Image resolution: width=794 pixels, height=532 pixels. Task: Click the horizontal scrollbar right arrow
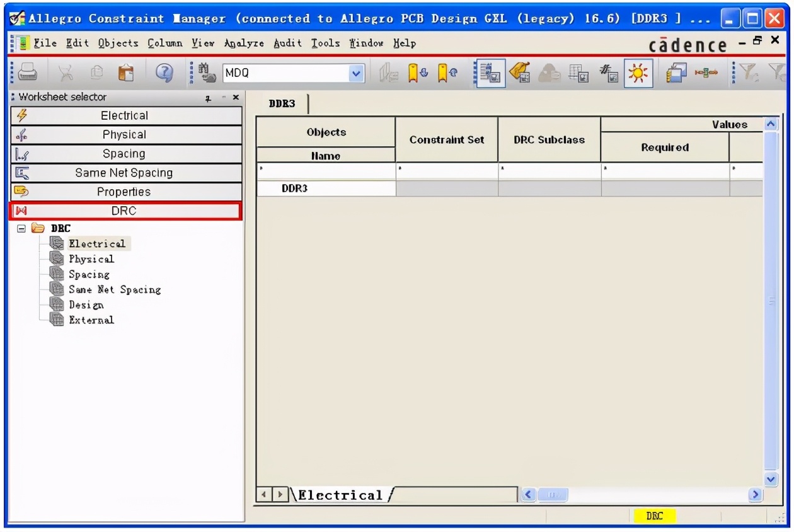coord(752,495)
